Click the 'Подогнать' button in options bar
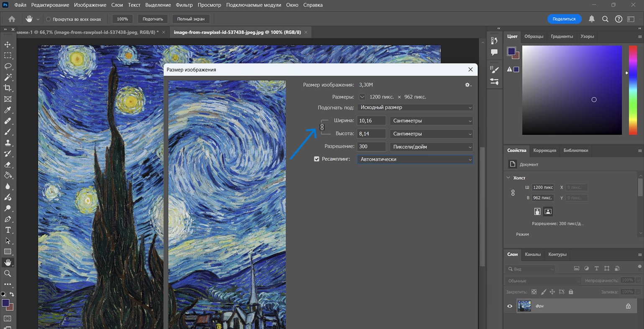 pos(153,19)
